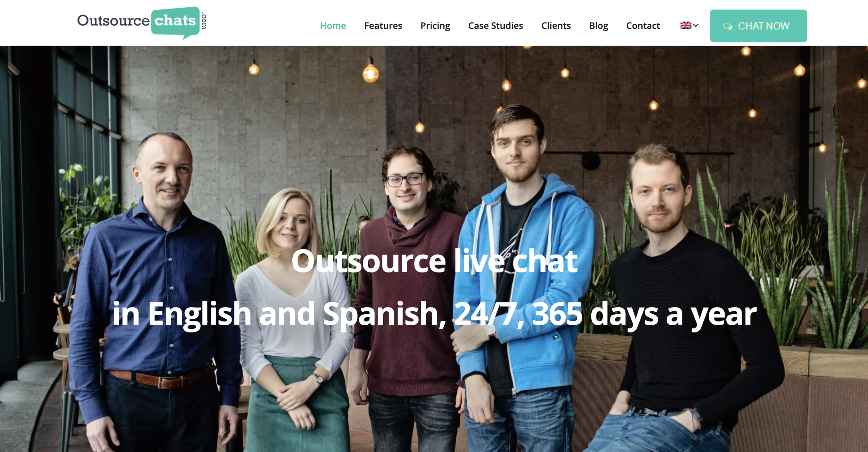Click the UK flag language icon
868x452 pixels.
pos(685,25)
